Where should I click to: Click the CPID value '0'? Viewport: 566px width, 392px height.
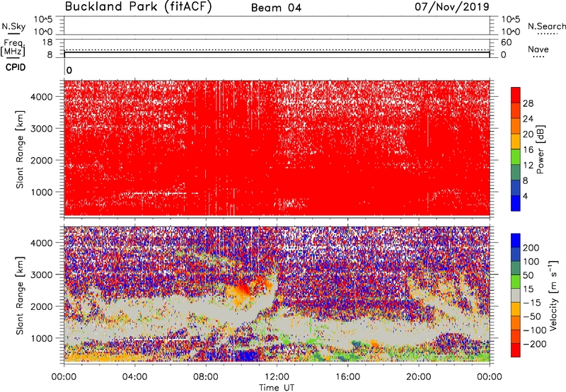[69, 70]
